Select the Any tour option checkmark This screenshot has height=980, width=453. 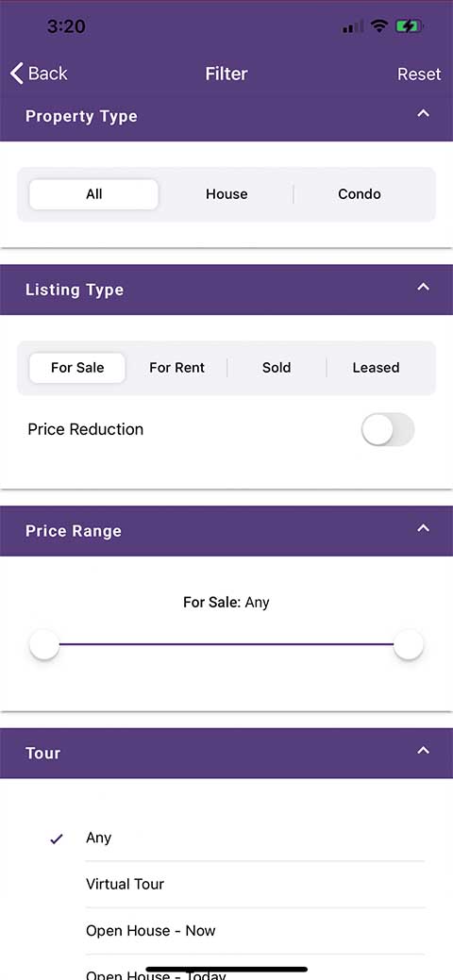57,839
